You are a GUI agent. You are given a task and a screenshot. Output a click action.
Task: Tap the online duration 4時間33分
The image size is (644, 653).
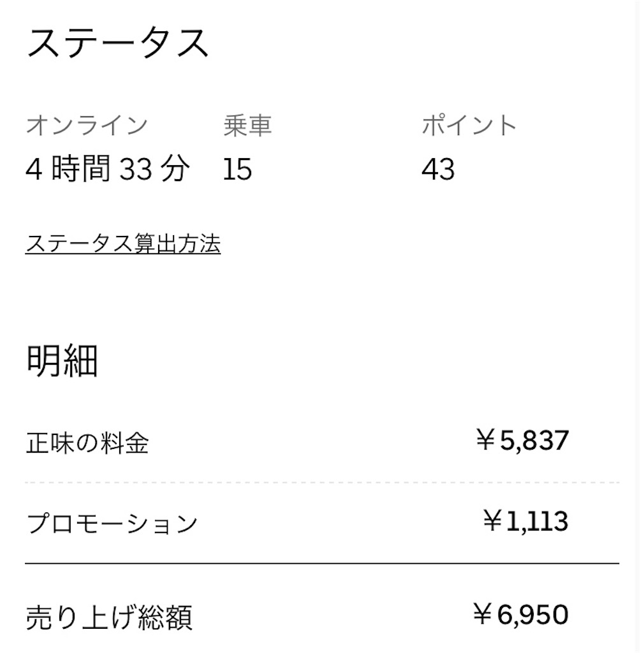coord(107,168)
